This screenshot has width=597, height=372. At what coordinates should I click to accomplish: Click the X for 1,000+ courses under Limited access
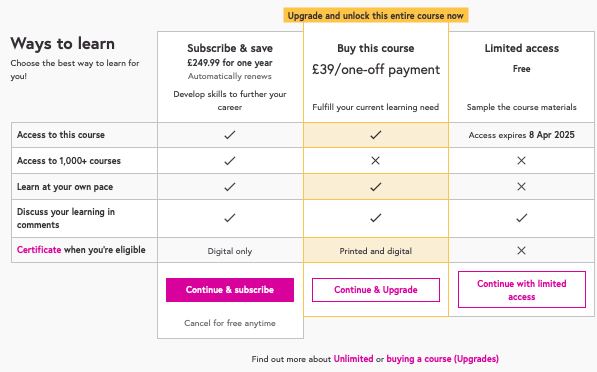[522, 161]
